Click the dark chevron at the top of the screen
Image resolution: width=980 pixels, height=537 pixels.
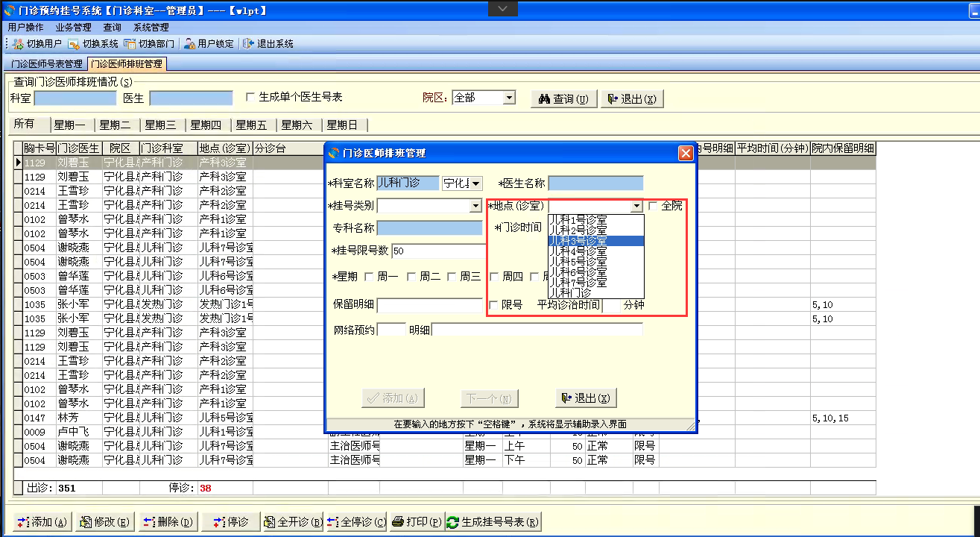coord(502,8)
